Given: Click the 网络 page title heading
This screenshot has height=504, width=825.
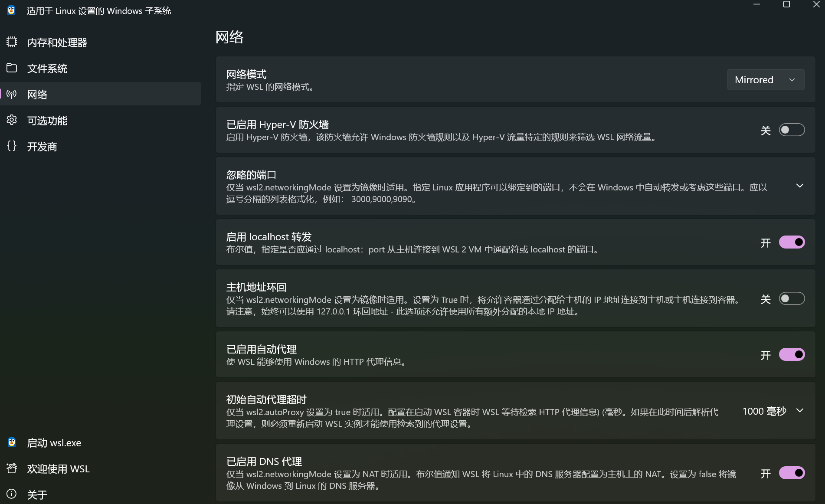Looking at the screenshot, I should 229,37.
